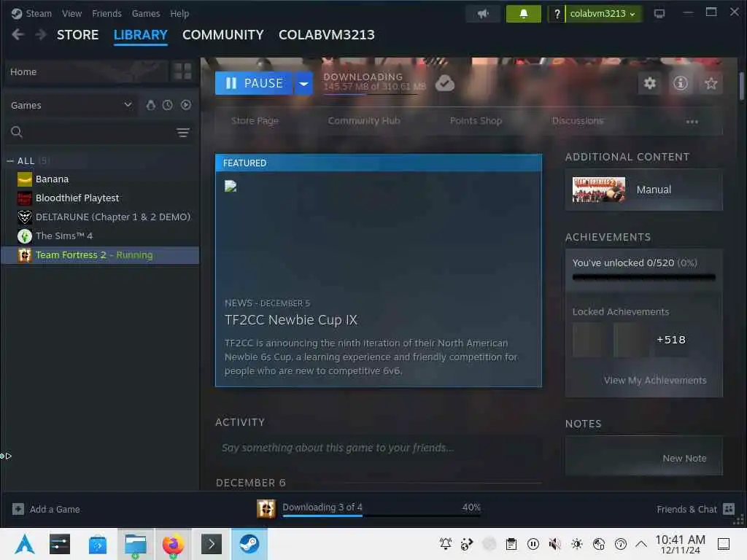Open the green notifications bell

coord(523,14)
